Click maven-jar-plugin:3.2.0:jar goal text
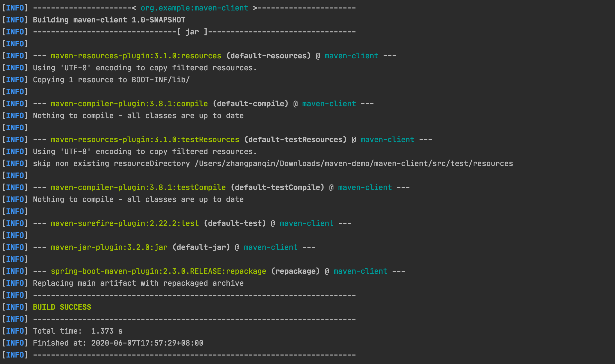 tap(109, 247)
